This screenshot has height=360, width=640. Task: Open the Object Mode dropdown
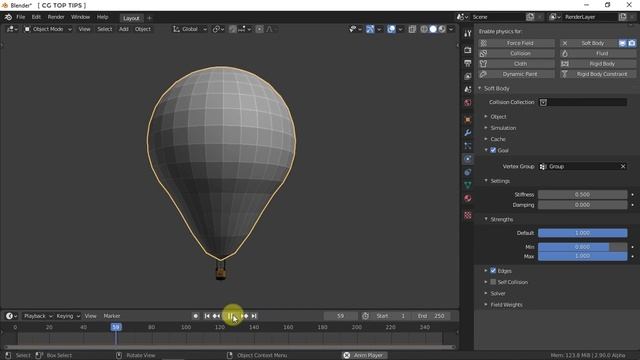click(x=48, y=29)
